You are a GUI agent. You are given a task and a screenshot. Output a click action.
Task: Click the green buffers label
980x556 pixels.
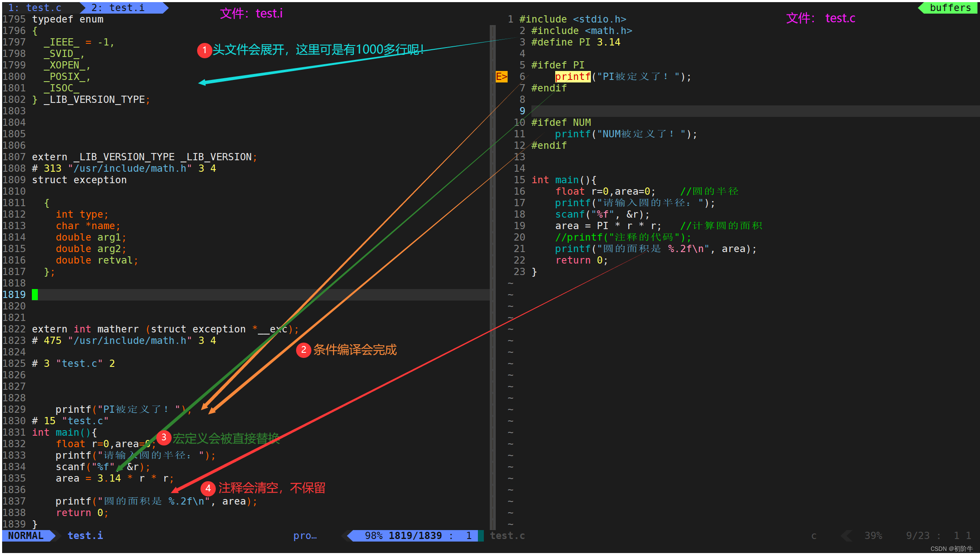pyautogui.click(x=950, y=8)
